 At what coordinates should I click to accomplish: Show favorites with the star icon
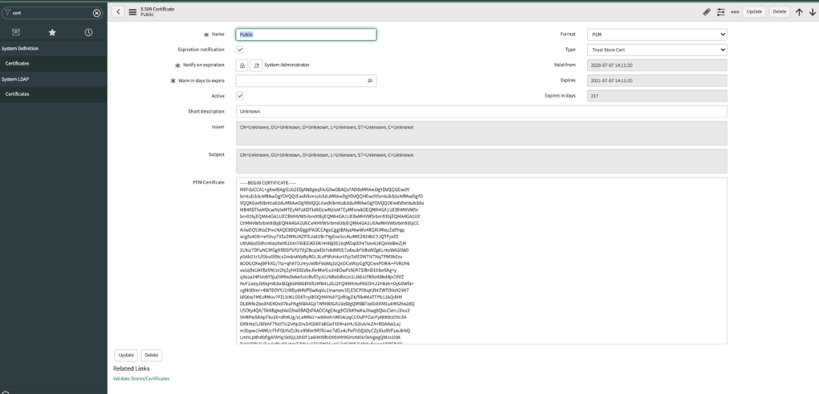pyautogui.click(x=52, y=32)
